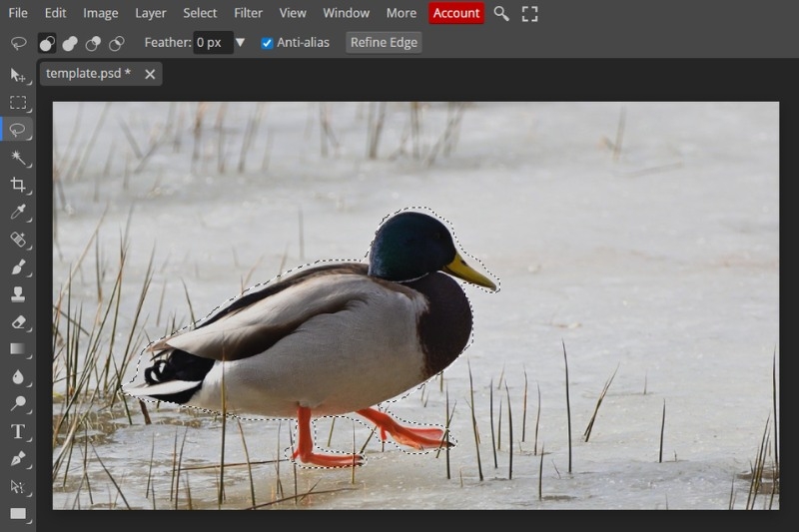This screenshot has height=532, width=799.
Task: Choose Intersect with Selection mode
Action: click(116, 43)
